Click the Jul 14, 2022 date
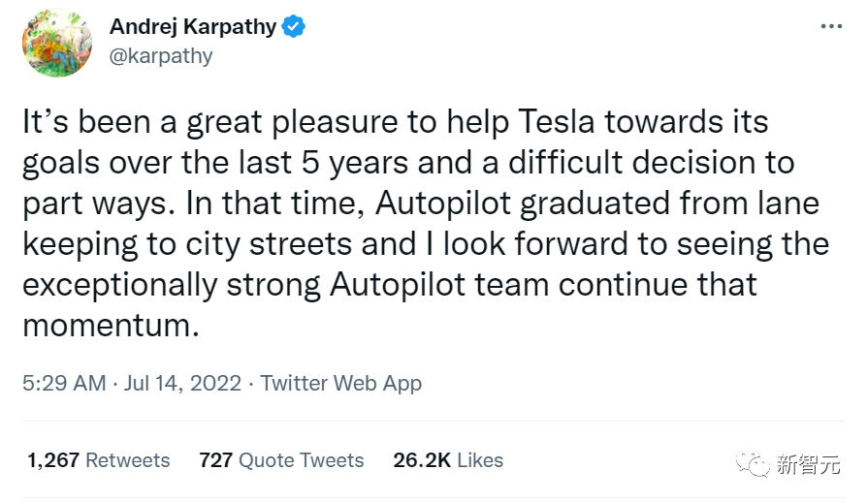Screen dimensions: 868x502 pyautogui.click(x=182, y=383)
